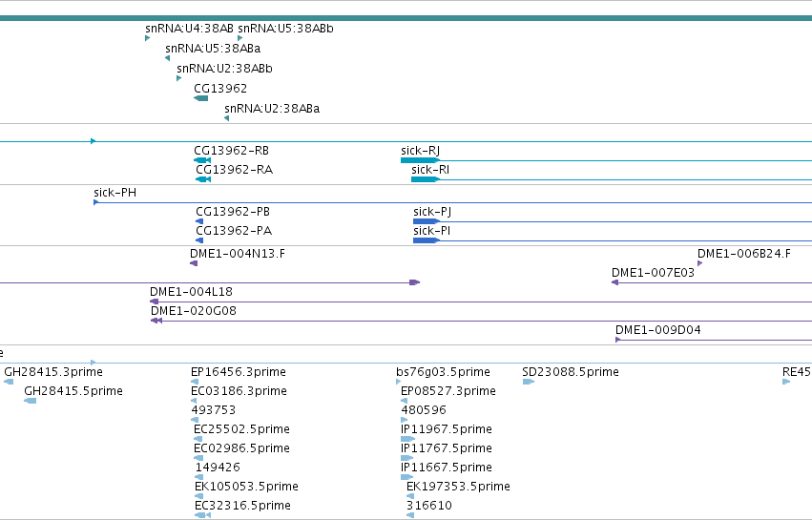Image resolution: width=812 pixels, height=520 pixels.
Task: Select the bs76g03.5prime EST label
Action: tap(443, 372)
